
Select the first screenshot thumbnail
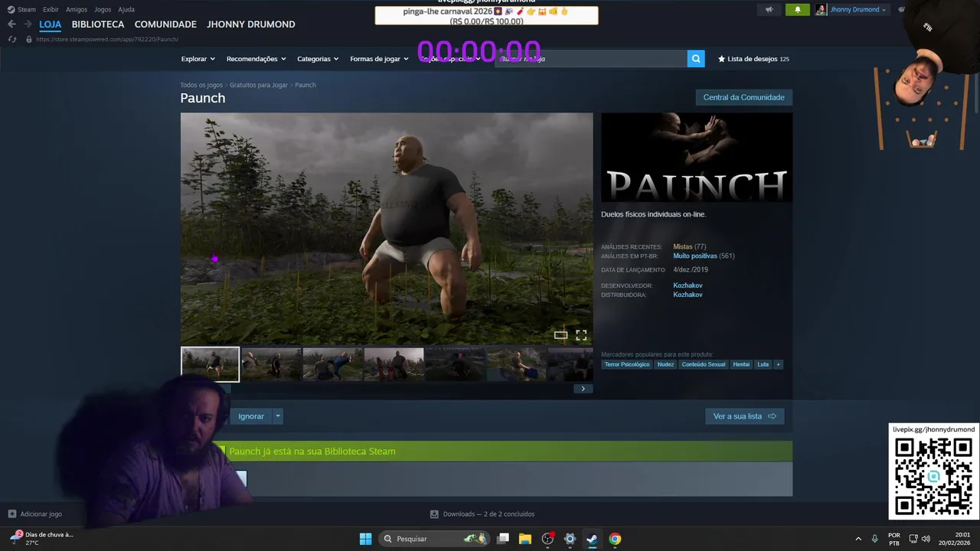click(210, 364)
